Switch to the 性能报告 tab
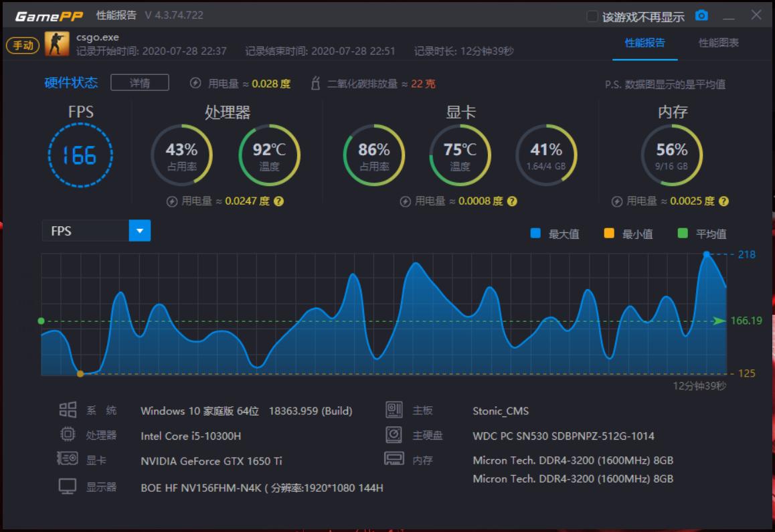 pos(644,43)
